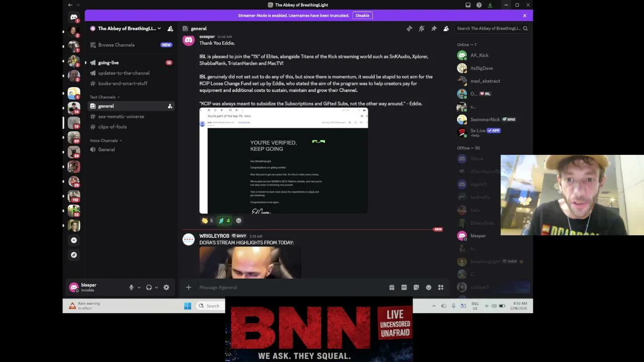Open user settings gear icon
This screenshot has height=362, width=644.
[167, 288]
